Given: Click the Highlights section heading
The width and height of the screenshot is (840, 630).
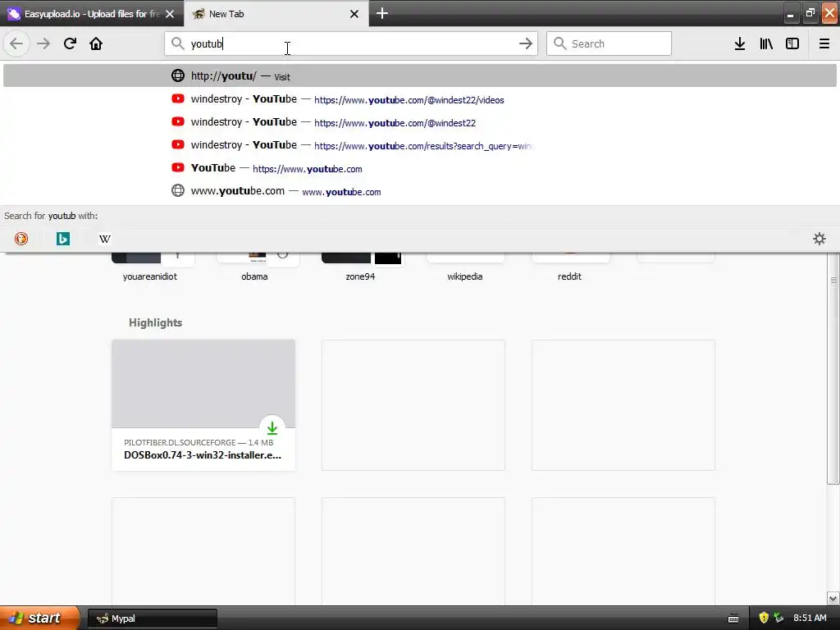Looking at the screenshot, I should [x=155, y=322].
